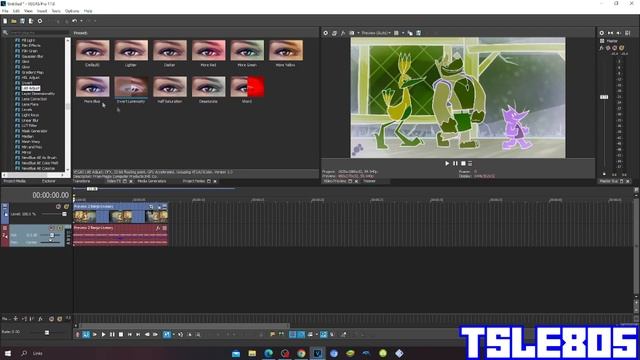Pause playback in the preview window
The height and width of the screenshot is (360, 640).
point(455,163)
